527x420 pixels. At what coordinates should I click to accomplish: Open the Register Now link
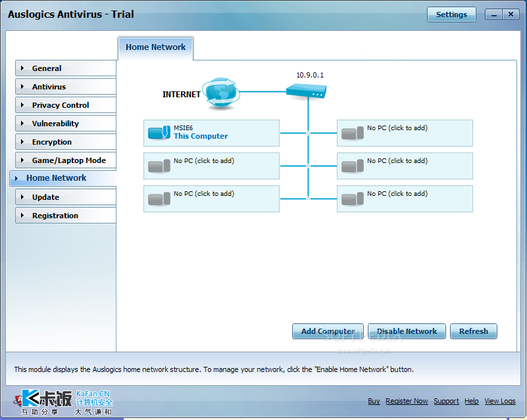coord(407,401)
